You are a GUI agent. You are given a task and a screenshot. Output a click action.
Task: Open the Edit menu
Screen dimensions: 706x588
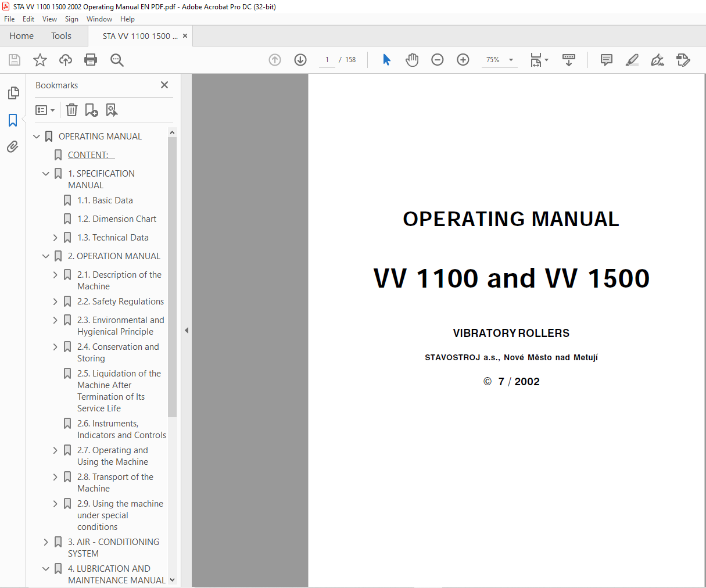point(28,19)
